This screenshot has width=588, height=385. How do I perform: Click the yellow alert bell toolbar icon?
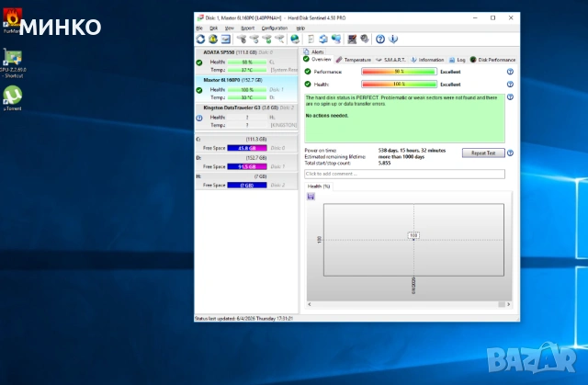(213, 39)
